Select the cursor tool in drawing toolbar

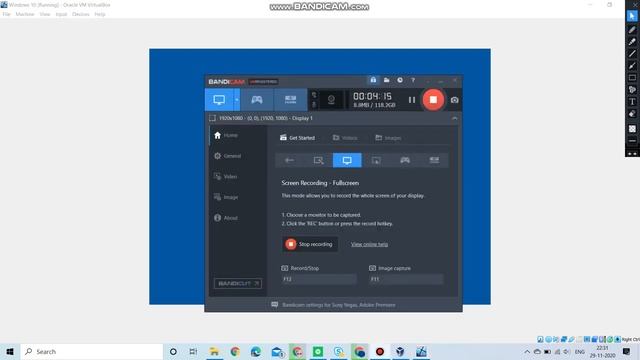632,16
